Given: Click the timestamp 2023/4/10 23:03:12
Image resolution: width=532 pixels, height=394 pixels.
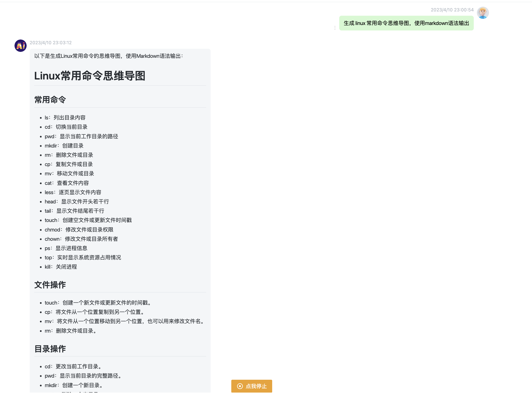Looking at the screenshot, I should coord(50,43).
